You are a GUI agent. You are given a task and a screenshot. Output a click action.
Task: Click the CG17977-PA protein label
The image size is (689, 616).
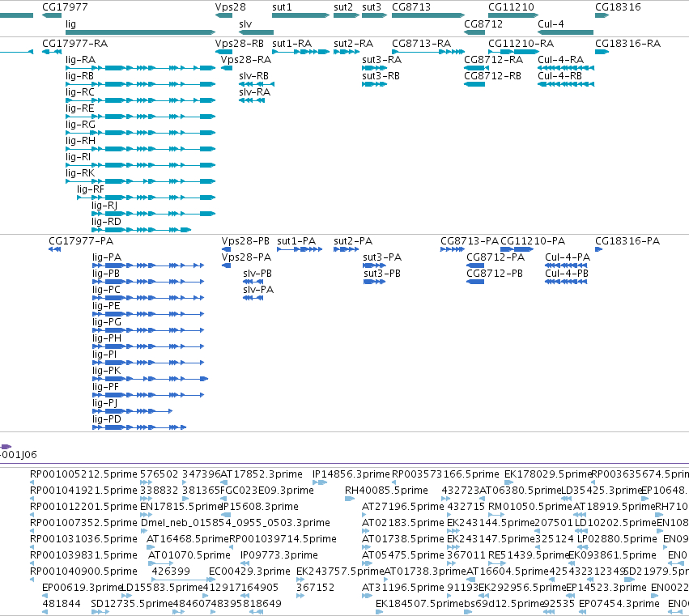81,241
